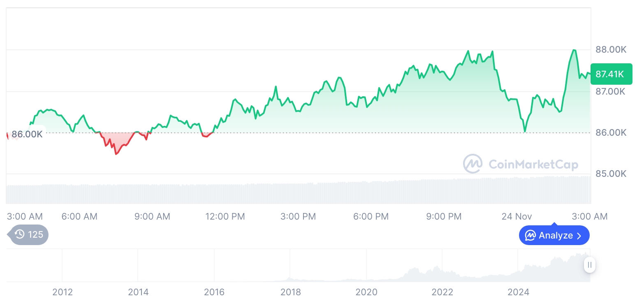This screenshot has height=301, width=644.
Task: Click the 24 Nov date label on the time axis
Action: click(517, 216)
